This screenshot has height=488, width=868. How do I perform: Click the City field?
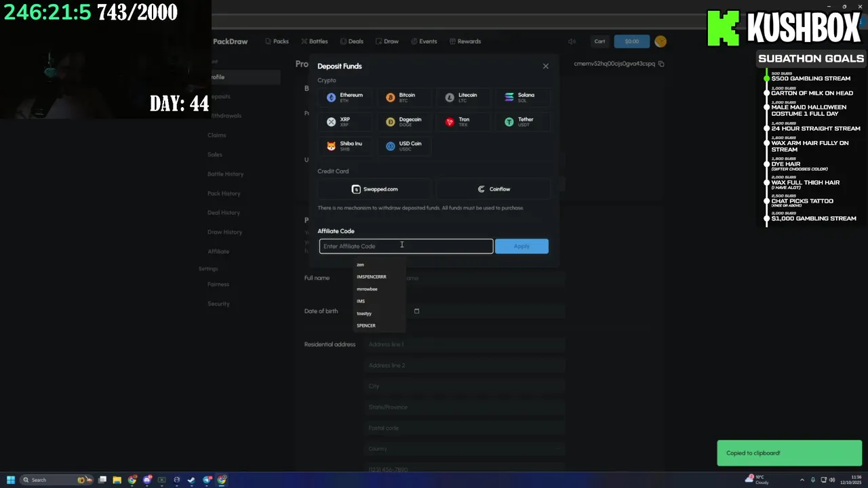tap(465, 386)
